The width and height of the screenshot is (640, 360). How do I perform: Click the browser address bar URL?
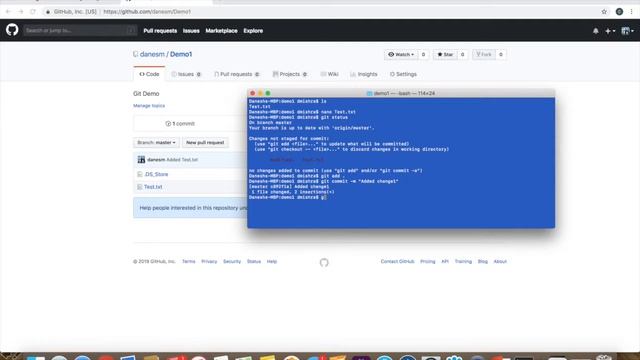[147, 12]
